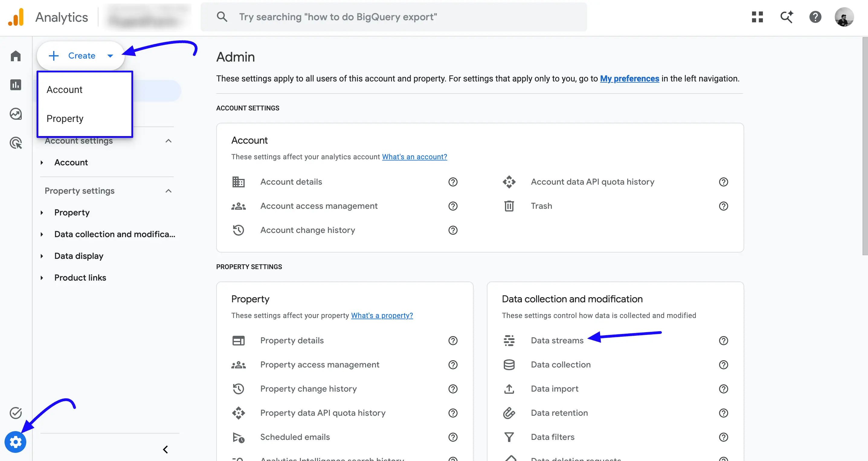Viewport: 868px width, 461px height.
Task: Open the Home icon in left rail
Action: pos(15,56)
